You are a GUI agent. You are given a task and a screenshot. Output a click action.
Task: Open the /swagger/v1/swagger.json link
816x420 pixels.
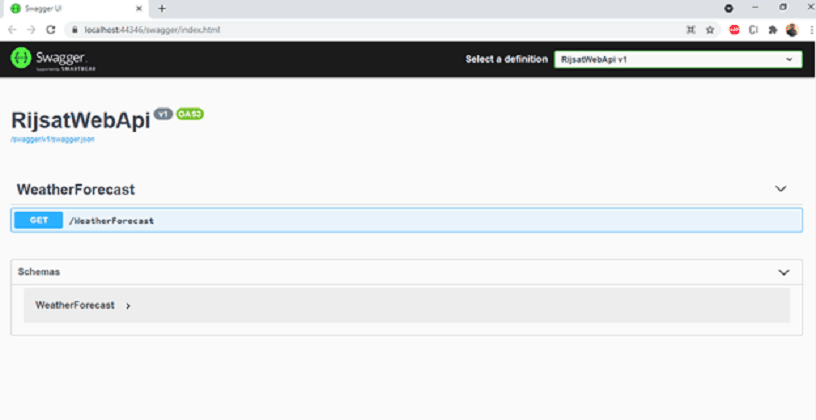[x=53, y=139]
